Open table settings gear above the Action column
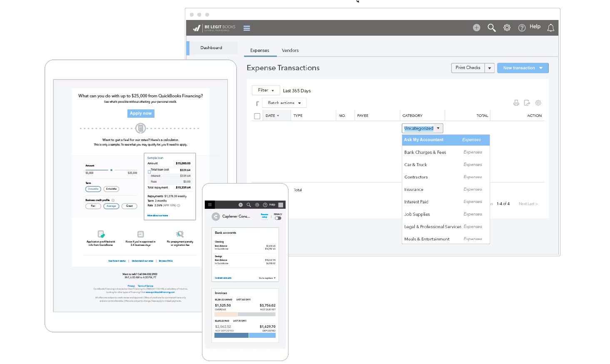 click(x=538, y=103)
